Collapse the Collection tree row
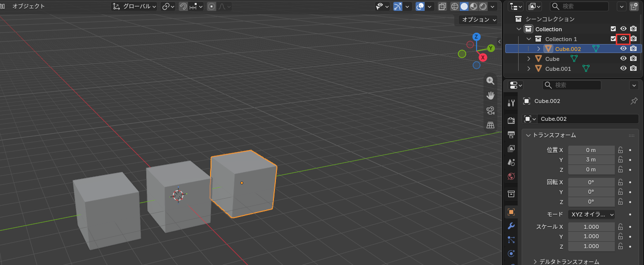This screenshot has width=644, height=265. (x=519, y=29)
